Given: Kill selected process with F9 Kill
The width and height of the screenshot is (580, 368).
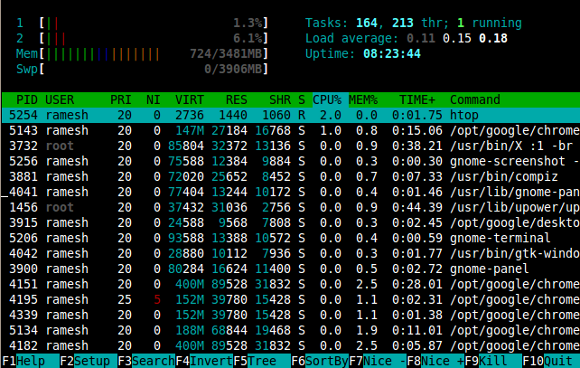Looking at the screenshot, I should tap(493, 361).
